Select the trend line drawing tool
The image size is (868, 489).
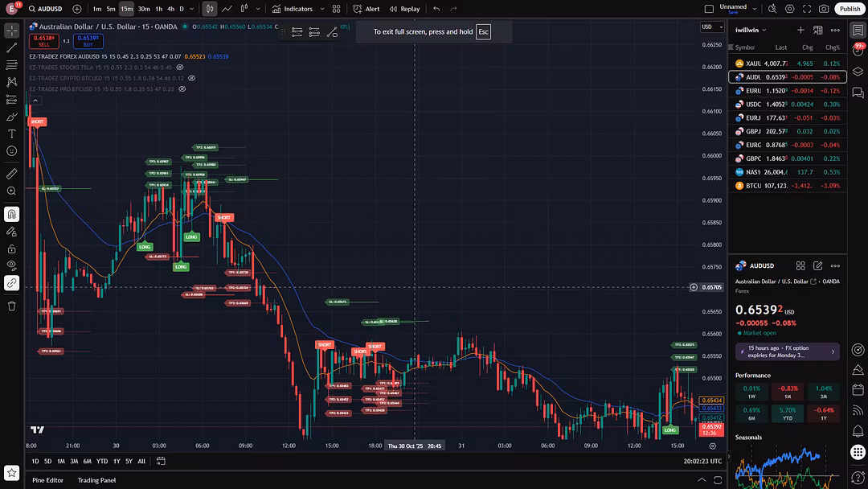(12, 47)
